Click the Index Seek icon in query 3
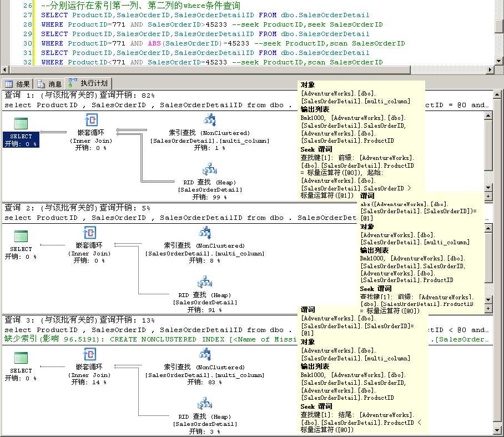The image size is (504, 437). (x=205, y=354)
